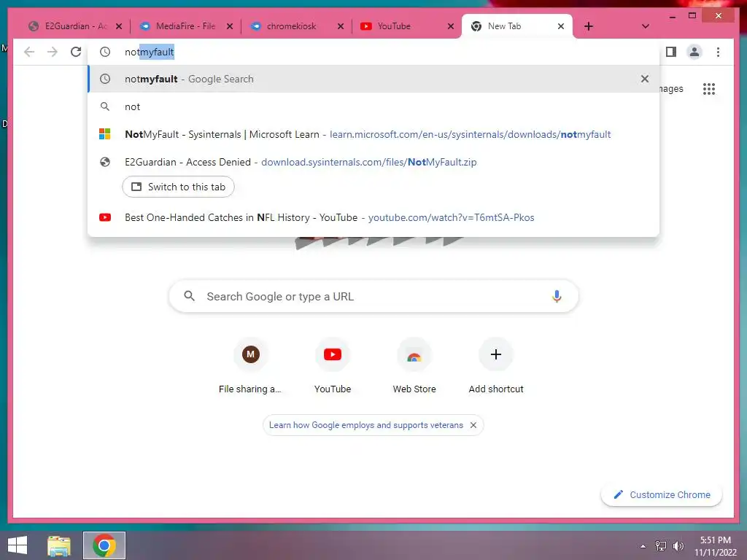
Task: Open the File sharing shortcut icon
Action: [x=251, y=354]
